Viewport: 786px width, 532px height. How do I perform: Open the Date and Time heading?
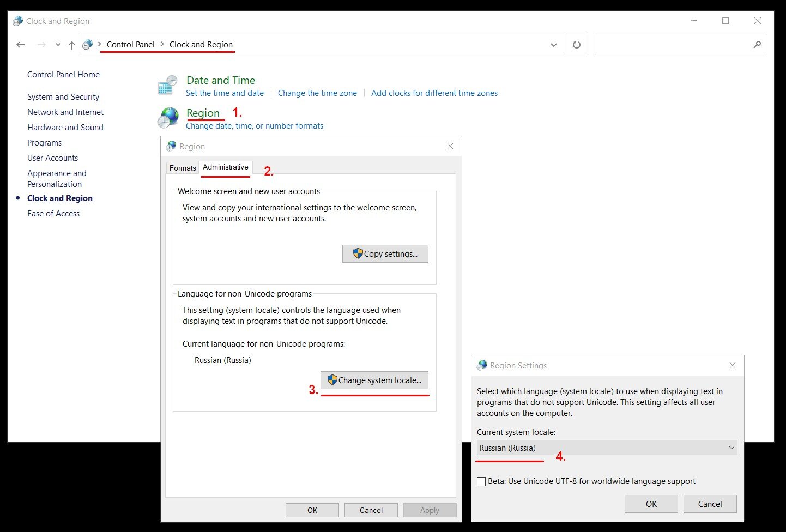coord(220,80)
